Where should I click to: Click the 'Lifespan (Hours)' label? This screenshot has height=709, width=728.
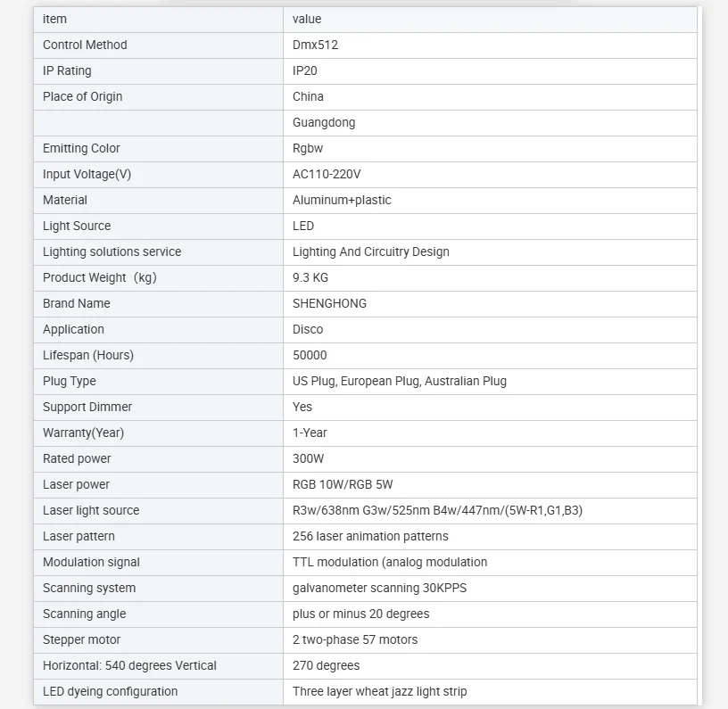pos(88,355)
